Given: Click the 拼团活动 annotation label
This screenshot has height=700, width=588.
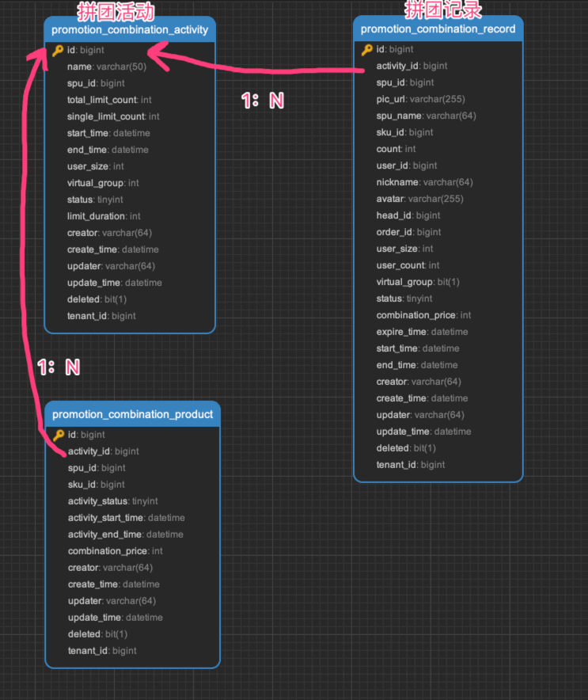Looking at the screenshot, I should (116, 11).
